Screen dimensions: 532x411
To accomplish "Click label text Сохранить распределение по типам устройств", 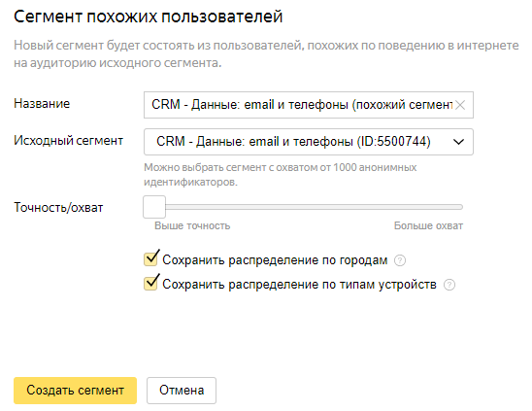I will [x=299, y=285].
